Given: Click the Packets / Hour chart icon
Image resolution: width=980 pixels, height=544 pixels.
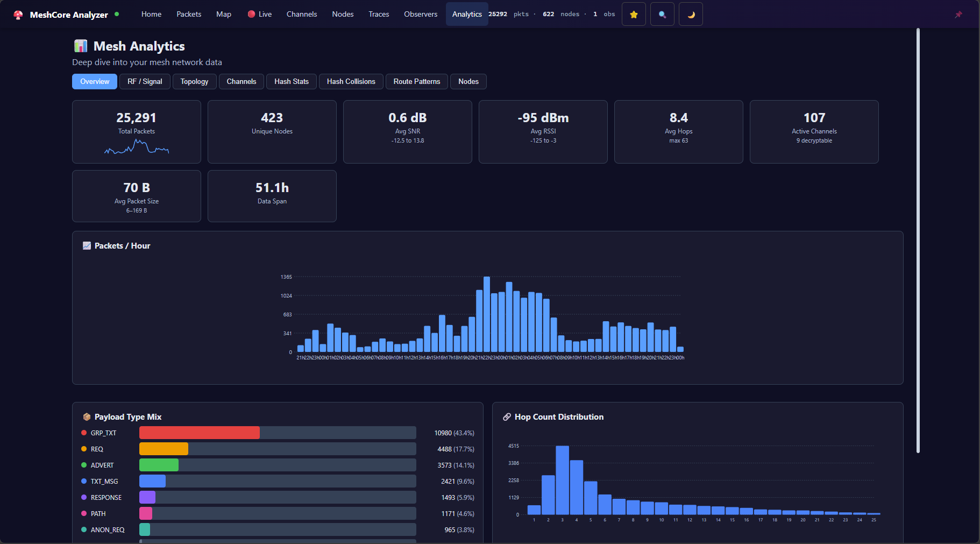Looking at the screenshot, I should tap(86, 245).
